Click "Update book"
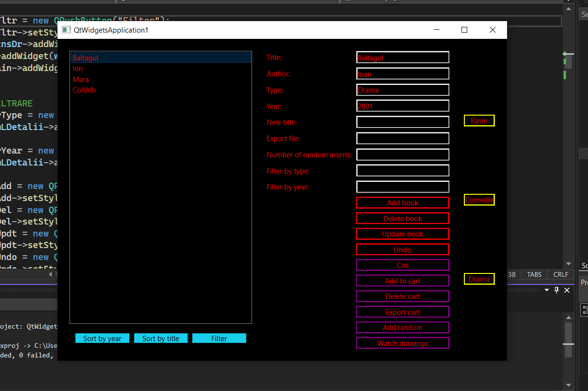Image resolution: width=588 pixels, height=391 pixels. (x=402, y=234)
